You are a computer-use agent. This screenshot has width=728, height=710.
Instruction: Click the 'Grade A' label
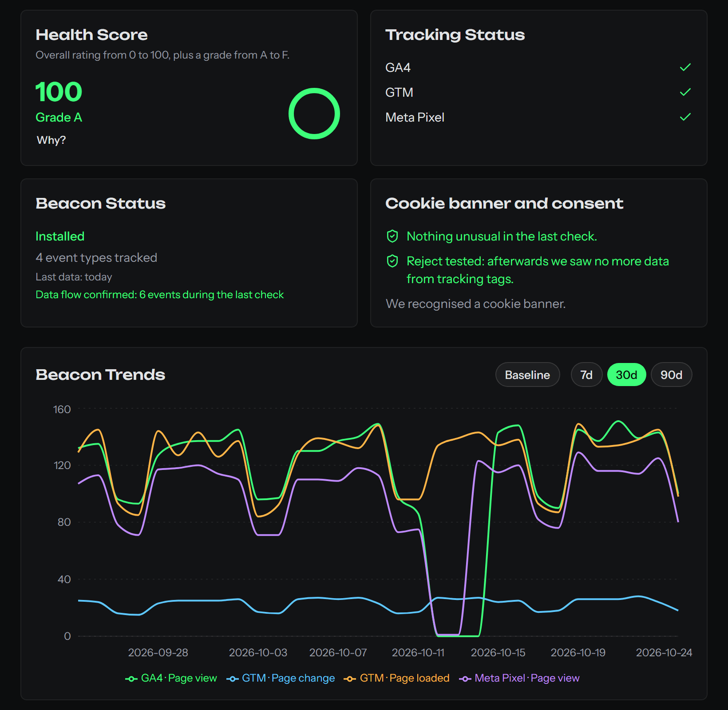point(59,118)
